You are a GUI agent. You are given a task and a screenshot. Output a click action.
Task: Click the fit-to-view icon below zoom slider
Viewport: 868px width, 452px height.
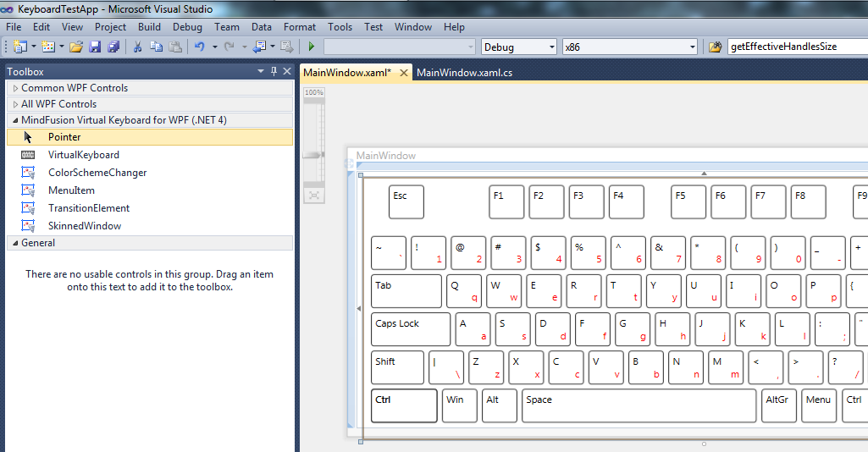click(314, 196)
